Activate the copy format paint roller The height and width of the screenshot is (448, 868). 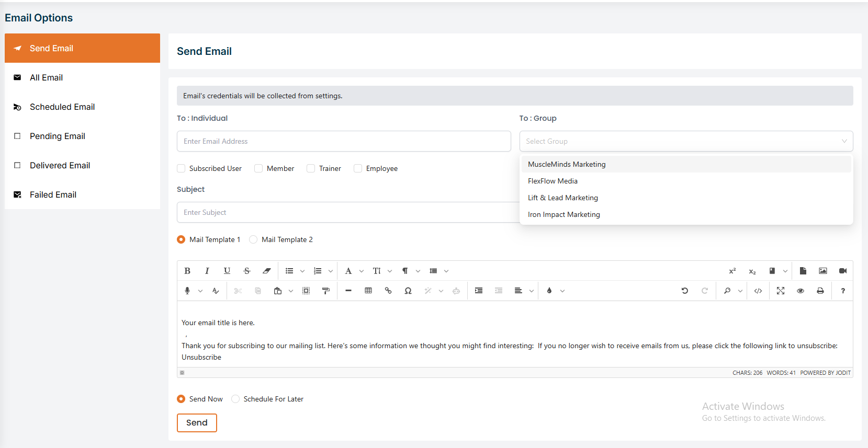[x=326, y=291]
